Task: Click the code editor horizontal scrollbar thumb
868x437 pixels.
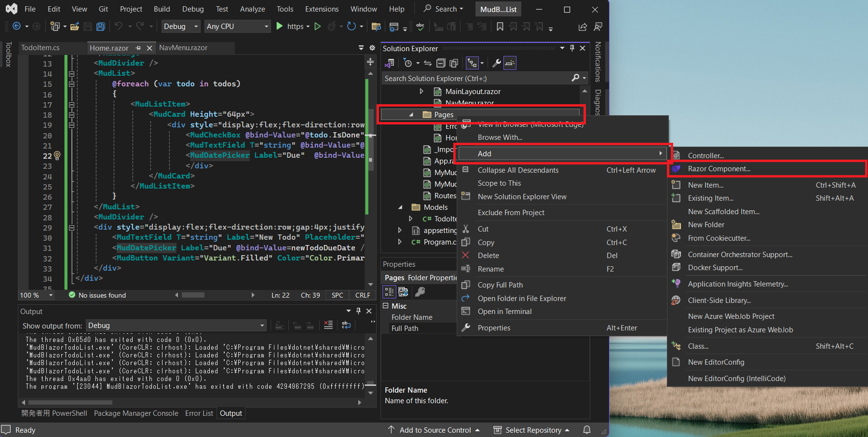Action: 193,295
